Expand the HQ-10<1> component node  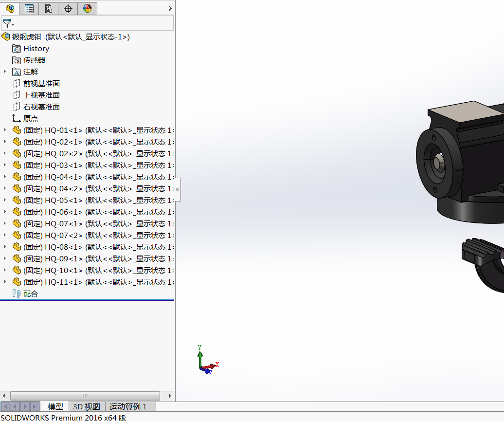click(4, 270)
